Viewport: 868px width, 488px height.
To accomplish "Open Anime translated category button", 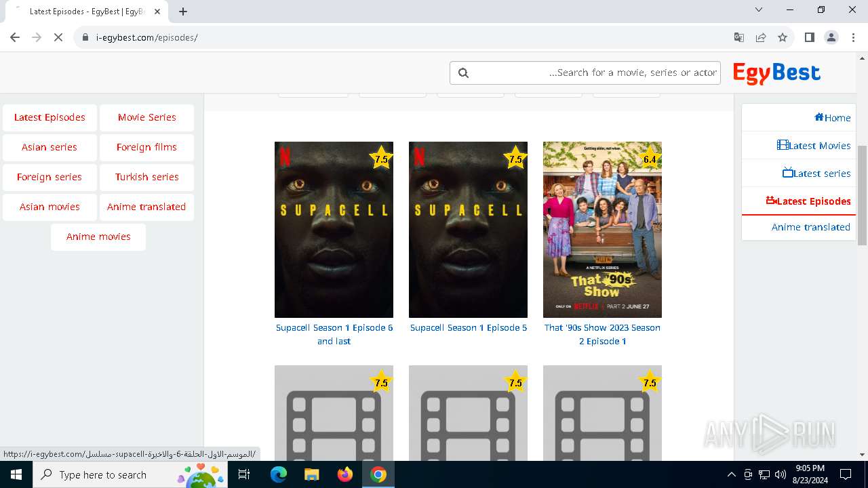I will point(146,207).
